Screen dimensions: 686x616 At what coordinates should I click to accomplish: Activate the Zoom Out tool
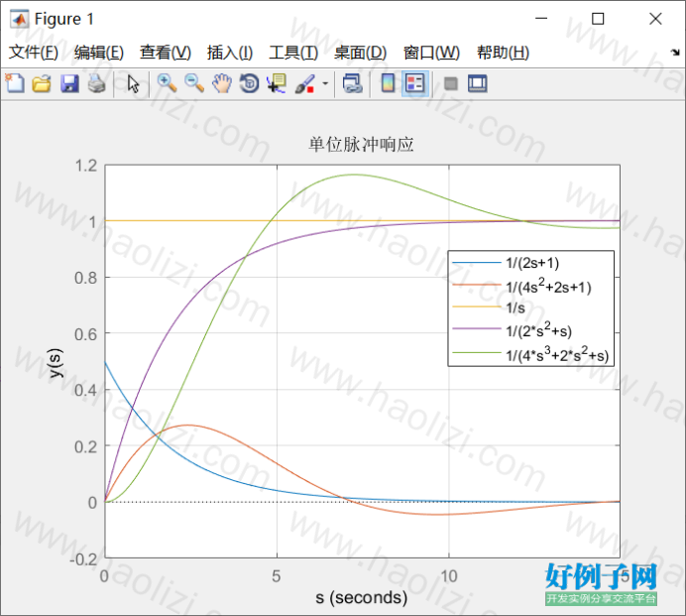coord(194,83)
